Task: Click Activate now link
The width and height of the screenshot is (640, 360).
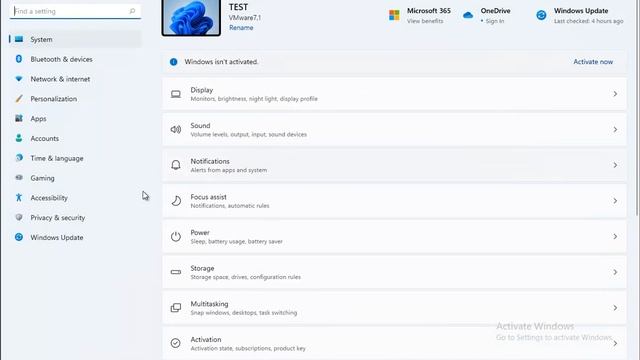Action: pos(593,62)
